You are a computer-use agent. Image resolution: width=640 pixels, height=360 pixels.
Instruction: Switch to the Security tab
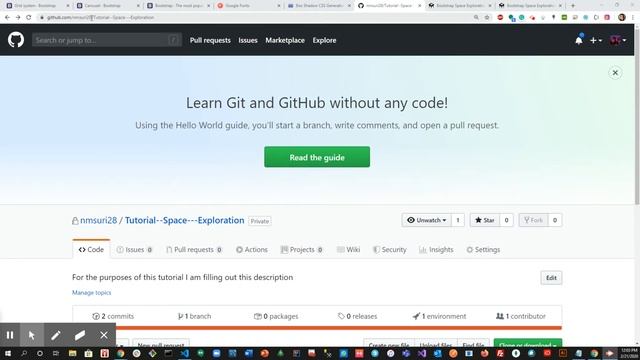point(390,249)
